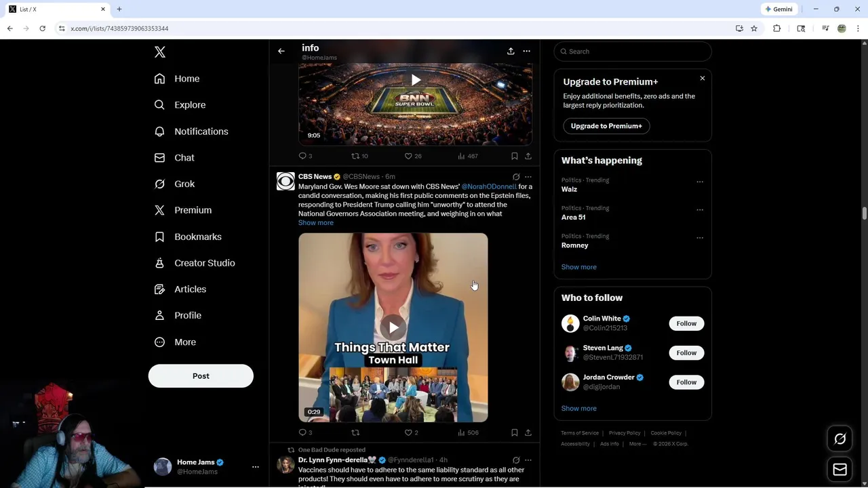Open Articles from sidebar
This screenshot has width=868, height=488.
point(180,289)
